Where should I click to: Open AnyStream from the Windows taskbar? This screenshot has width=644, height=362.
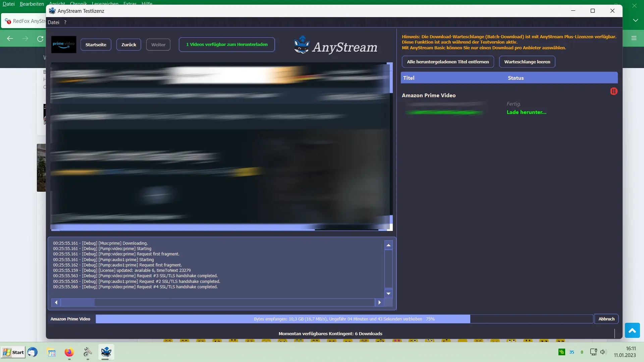(x=106, y=352)
